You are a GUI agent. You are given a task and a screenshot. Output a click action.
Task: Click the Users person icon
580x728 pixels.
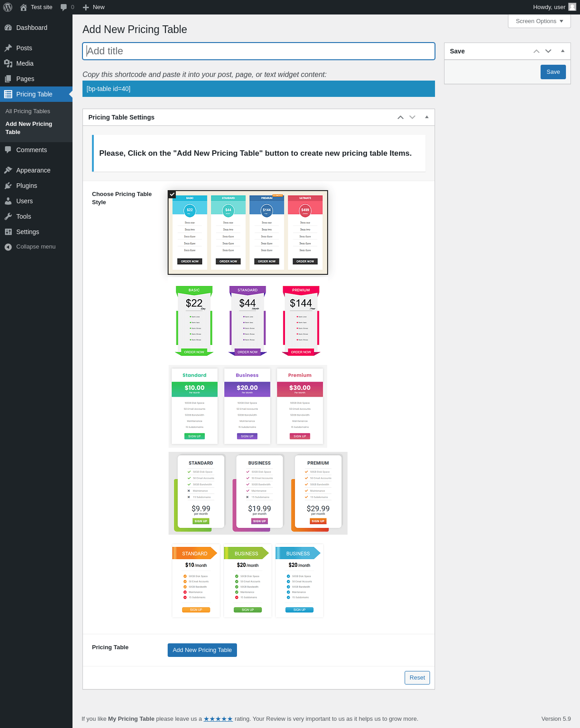[x=8, y=201]
